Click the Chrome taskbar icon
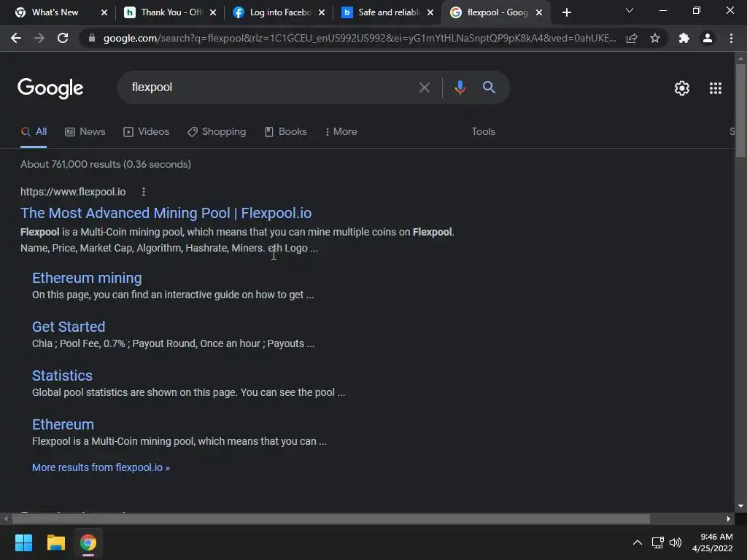Screen dimensions: 747x560 click(x=88, y=542)
